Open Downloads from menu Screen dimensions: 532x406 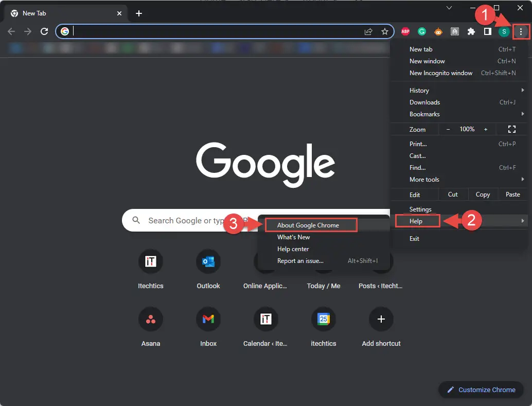point(459,102)
